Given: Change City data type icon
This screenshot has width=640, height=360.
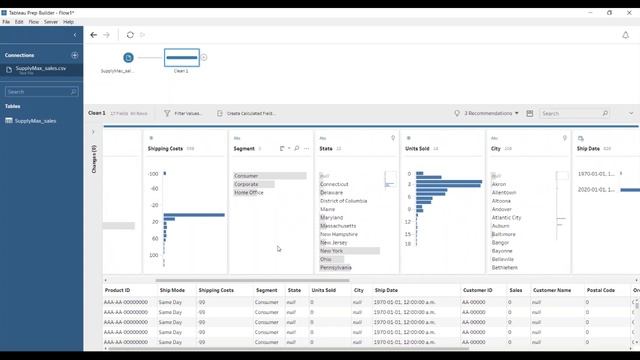Looking at the screenshot, I should (x=494, y=138).
